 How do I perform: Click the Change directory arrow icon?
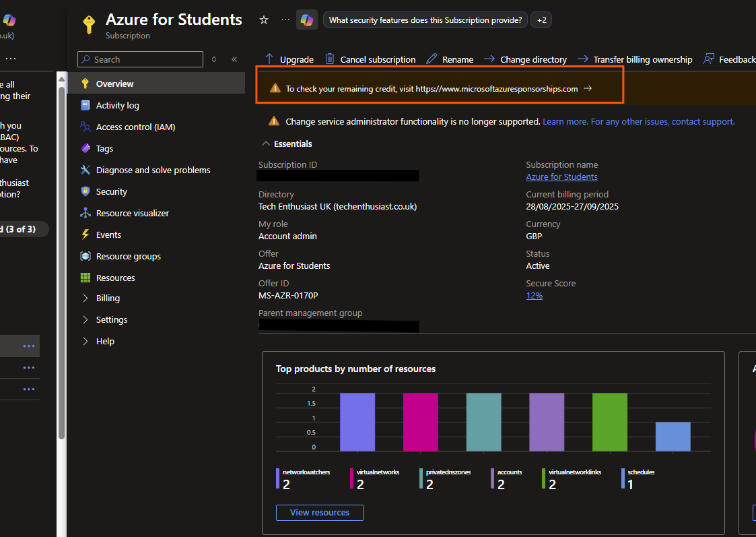coord(489,59)
